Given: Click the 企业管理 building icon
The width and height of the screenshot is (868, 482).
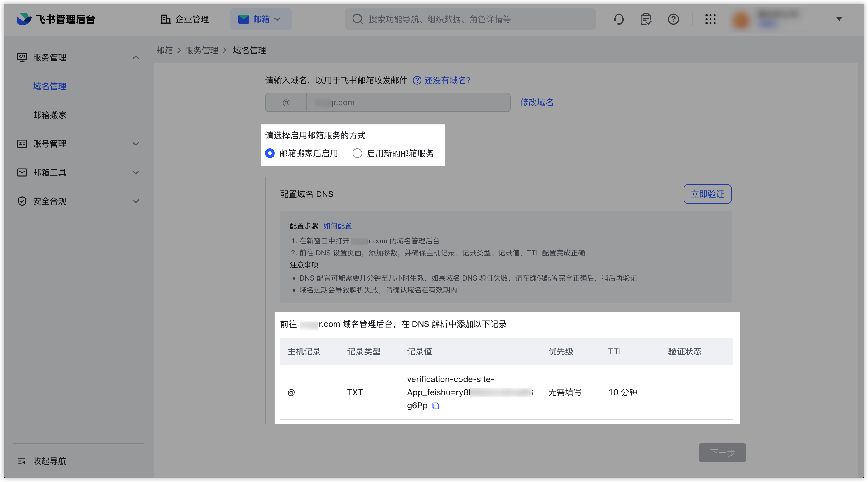Looking at the screenshot, I should pos(166,19).
